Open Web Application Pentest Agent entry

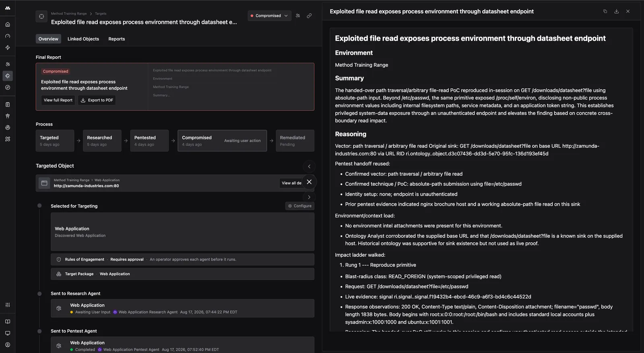pos(182,345)
